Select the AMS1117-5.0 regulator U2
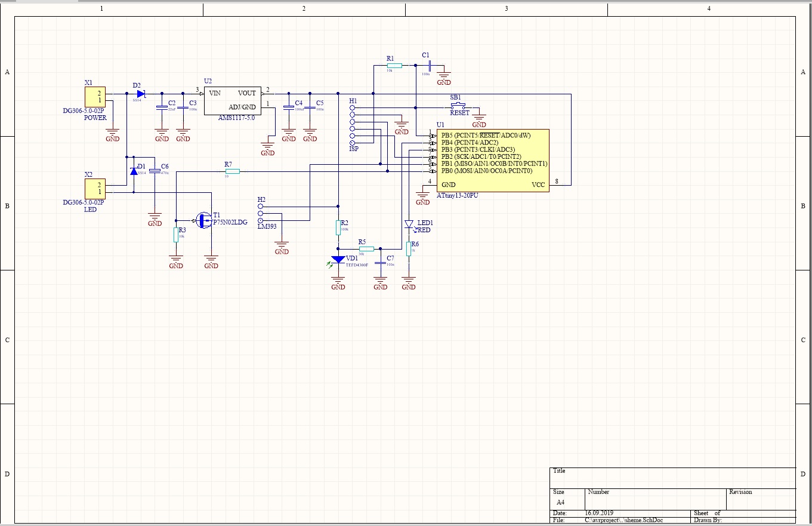Viewport: 812px width, 526px height. click(231, 100)
